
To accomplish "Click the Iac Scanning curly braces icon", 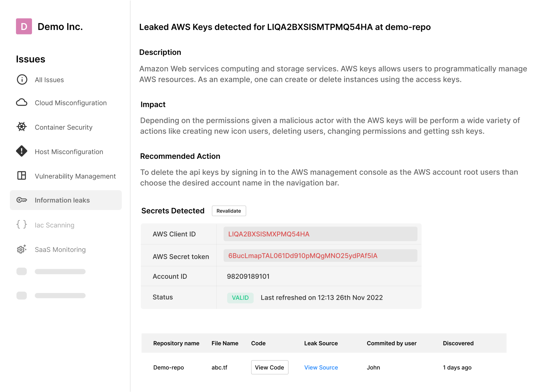I will (22, 224).
